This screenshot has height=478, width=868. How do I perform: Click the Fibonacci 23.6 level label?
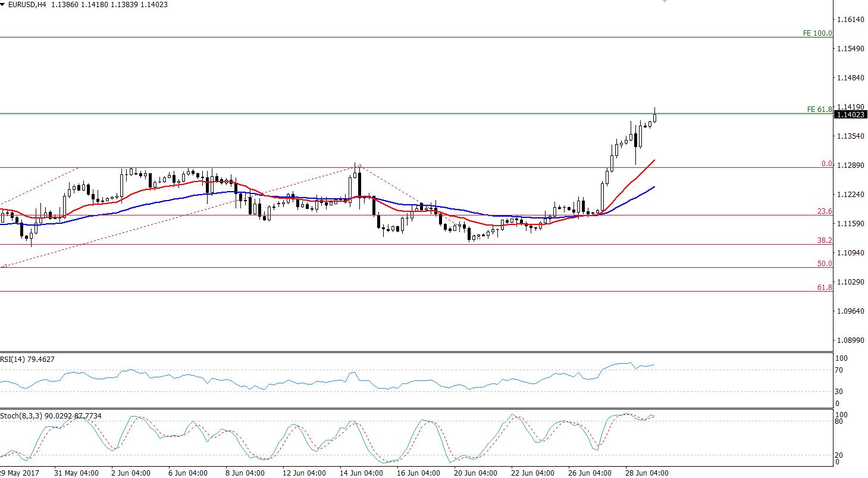coord(825,211)
